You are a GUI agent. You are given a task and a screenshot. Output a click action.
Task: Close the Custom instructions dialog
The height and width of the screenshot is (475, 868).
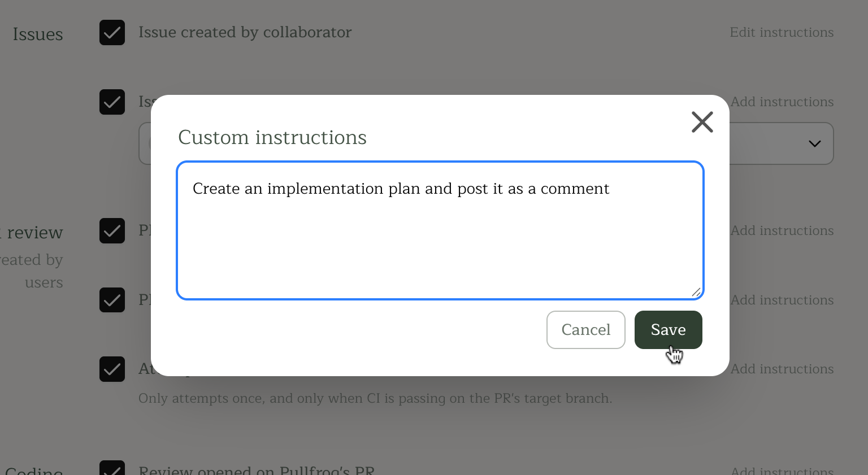[702, 122]
